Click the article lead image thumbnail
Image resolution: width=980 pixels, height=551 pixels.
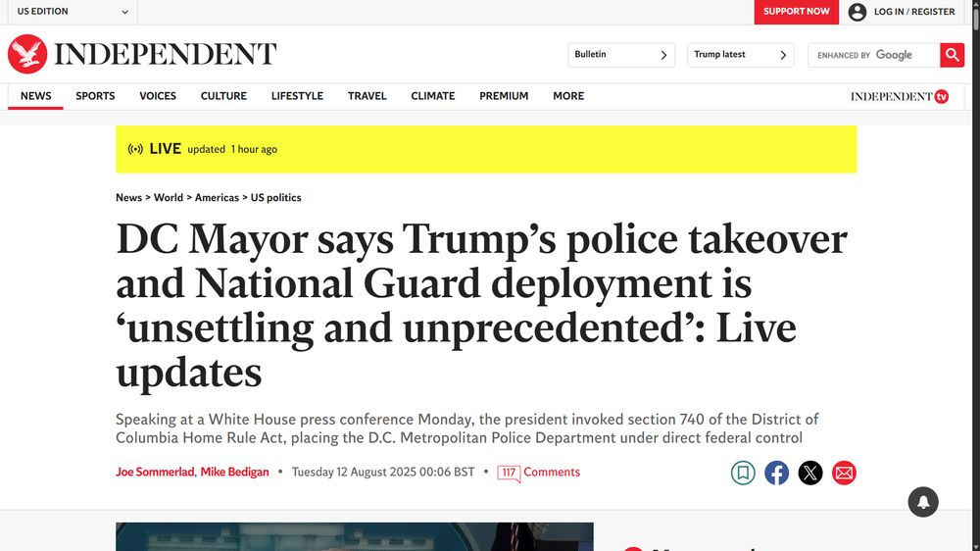[x=355, y=536]
